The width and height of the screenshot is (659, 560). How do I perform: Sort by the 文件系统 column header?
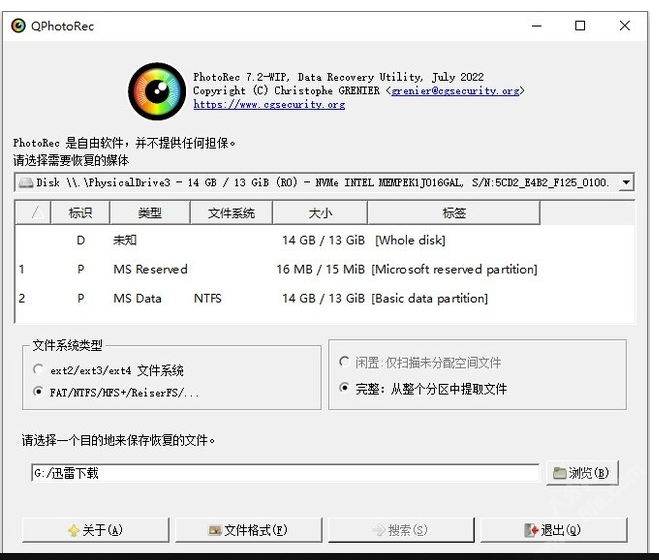click(x=232, y=213)
